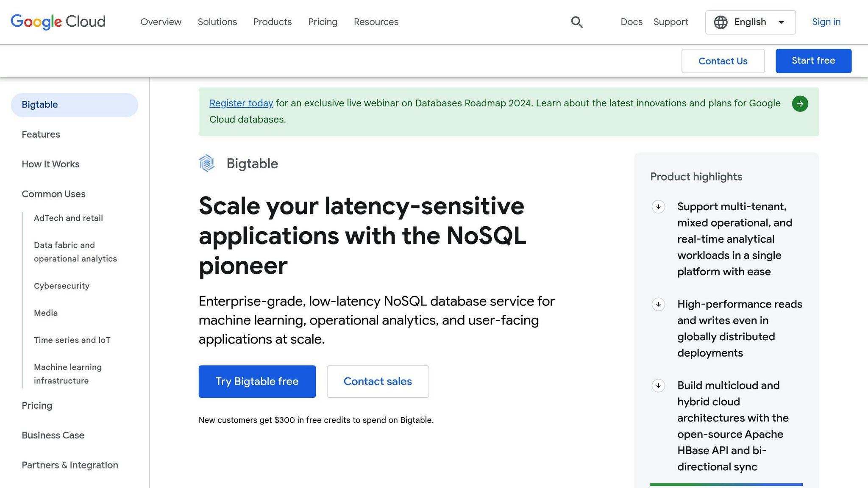Click the globe language icon

(x=721, y=22)
